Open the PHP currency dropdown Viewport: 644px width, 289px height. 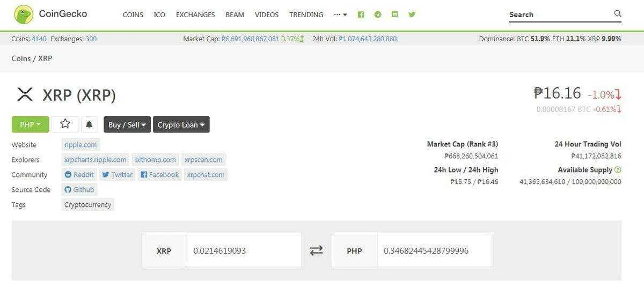(30, 124)
